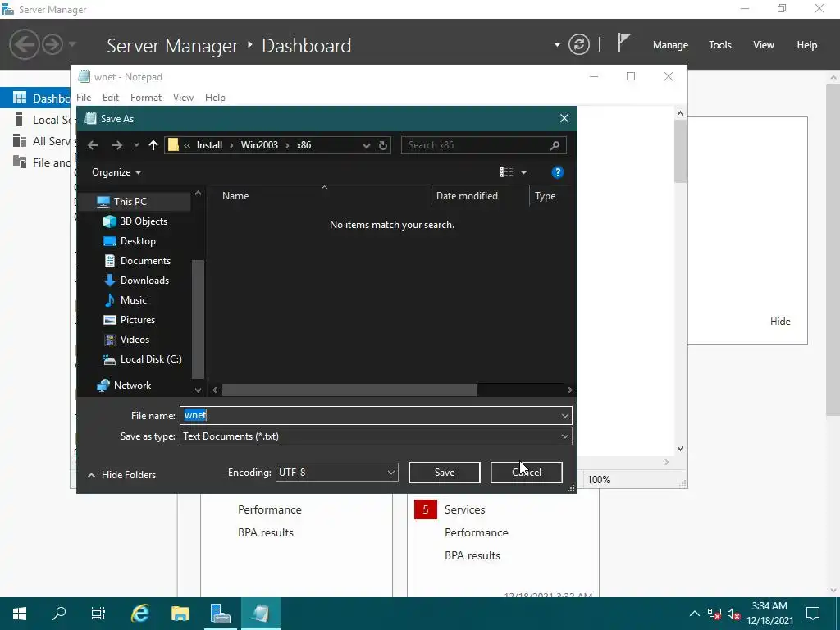Click the horizontal scrollbar in file list

tap(349, 390)
